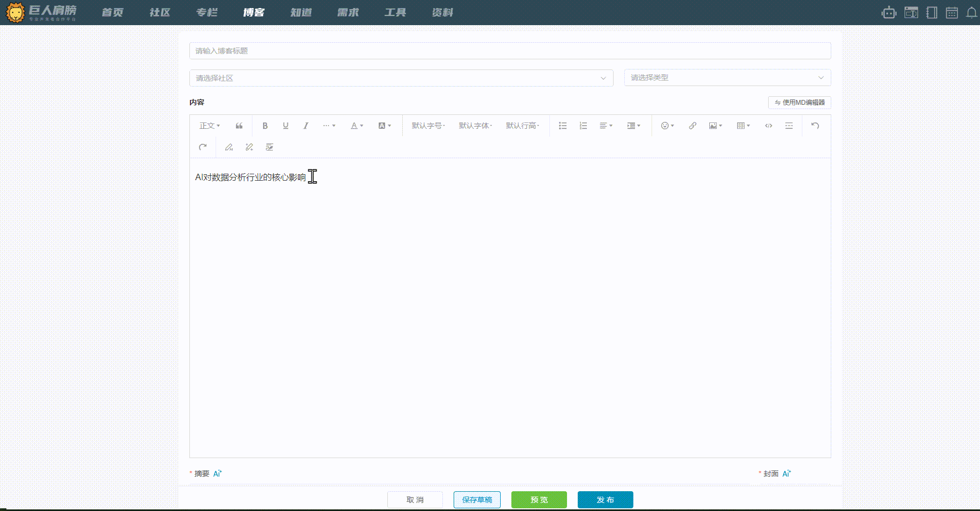Viewport: 980px width, 511px height.
Task: Toggle italic formatting
Action: (305, 126)
